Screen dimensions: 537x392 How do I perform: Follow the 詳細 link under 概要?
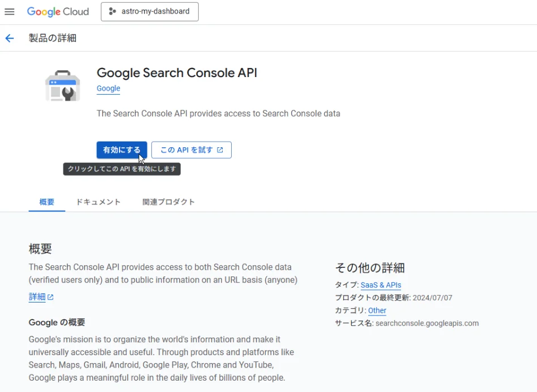tap(37, 297)
